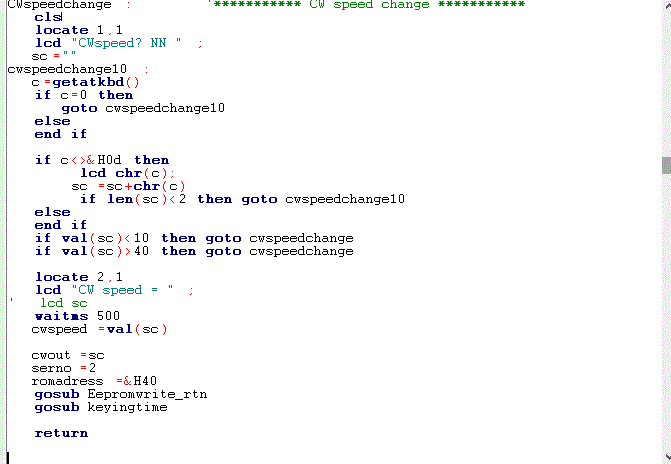The image size is (671, 464).
Task: Click the 'if len(sc)<2' condition line
Action: [242, 199]
